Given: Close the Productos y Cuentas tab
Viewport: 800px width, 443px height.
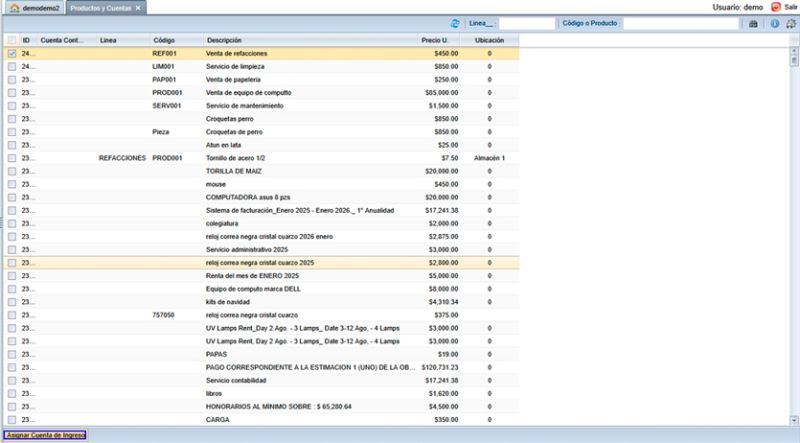Looking at the screenshot, I should 138,8.
